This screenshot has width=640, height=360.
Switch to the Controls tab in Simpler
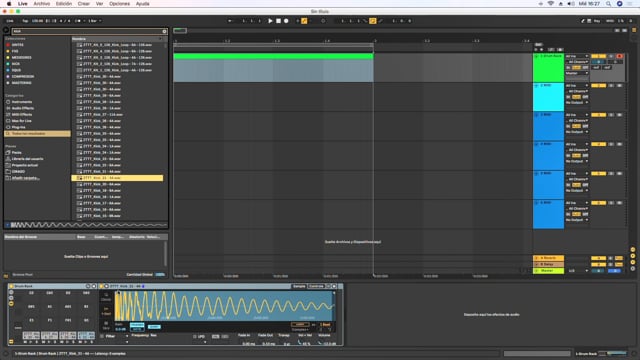click(x=316, y=286)
